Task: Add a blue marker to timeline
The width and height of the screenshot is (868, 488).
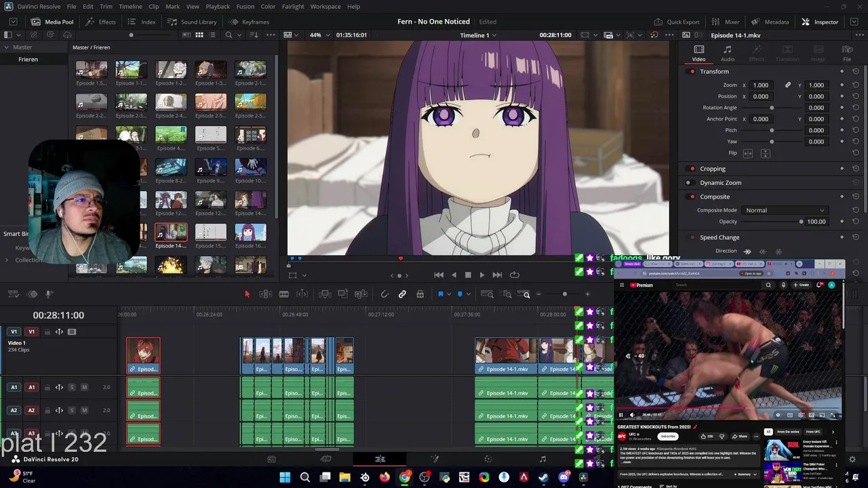Action: 460,294
